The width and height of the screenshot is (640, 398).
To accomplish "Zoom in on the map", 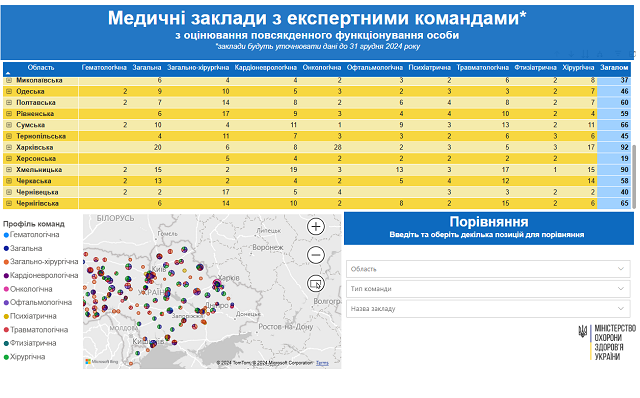I will pyautogui.click(x=316, y=226).
